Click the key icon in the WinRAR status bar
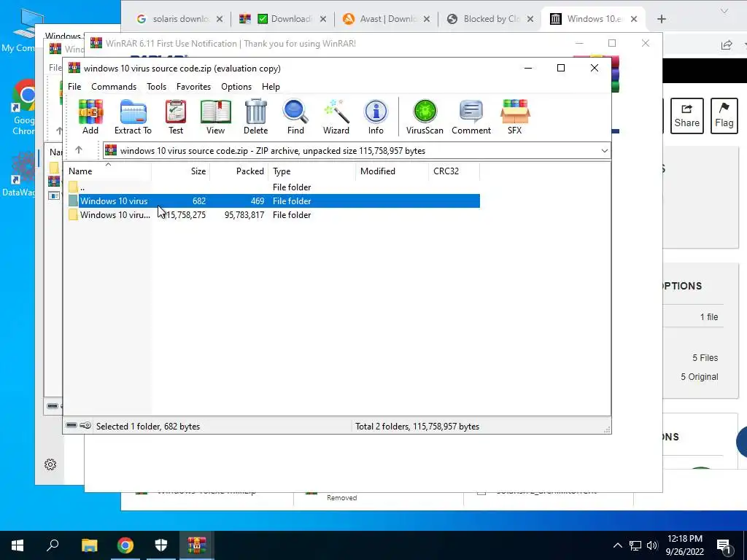This screenshot has width=747, height=560. tap(85, 425)
